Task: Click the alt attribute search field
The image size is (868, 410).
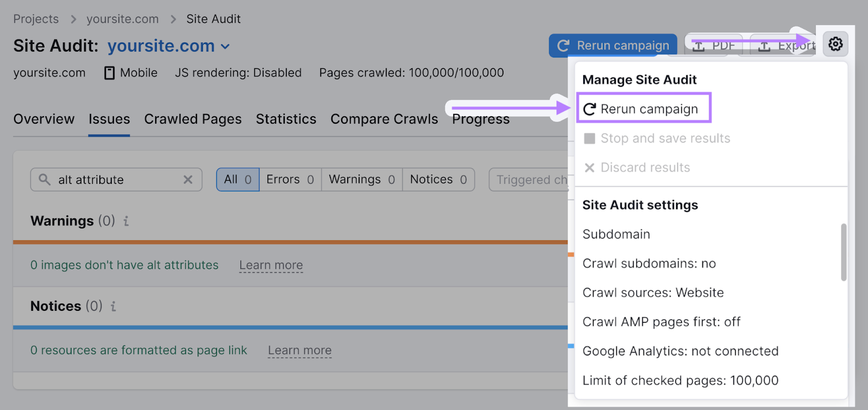Action: click(x=116, y=180)
